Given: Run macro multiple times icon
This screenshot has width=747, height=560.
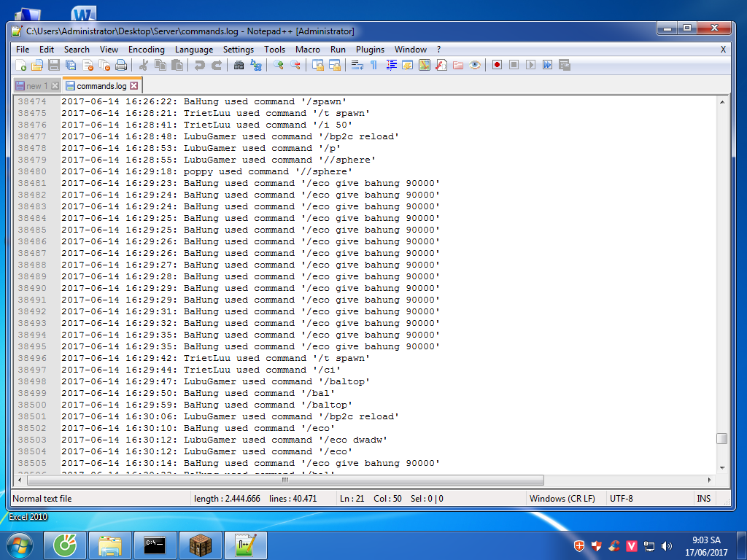Looking at the screenshot, I should [x=547, y=65].
